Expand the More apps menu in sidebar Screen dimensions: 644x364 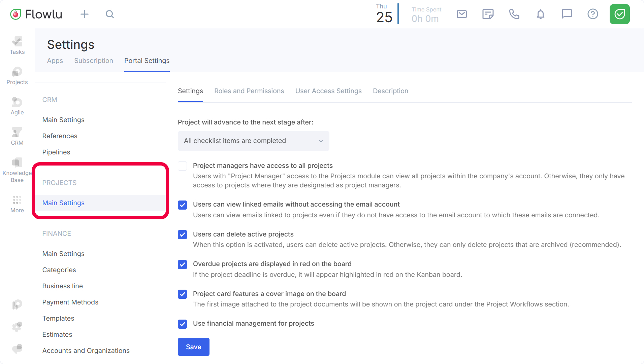pyautogui.click(x=17, y=204)
